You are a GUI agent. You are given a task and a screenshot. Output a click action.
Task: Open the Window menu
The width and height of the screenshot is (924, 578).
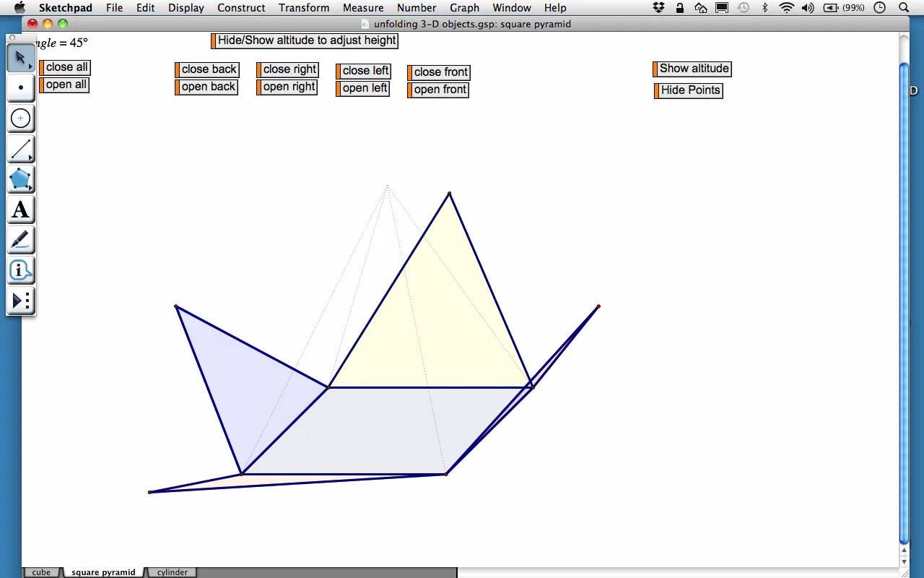coord(512,8)
